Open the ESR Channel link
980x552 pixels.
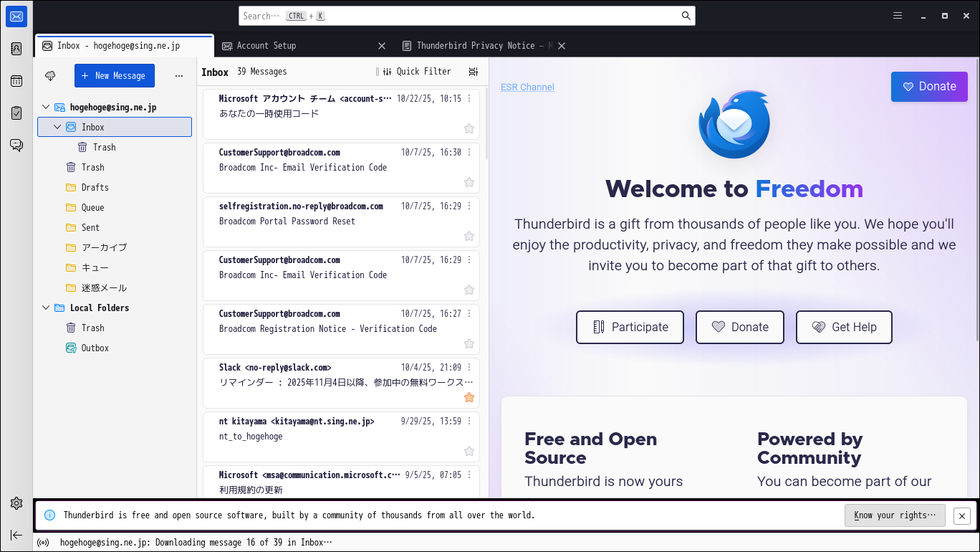[527, 87]
